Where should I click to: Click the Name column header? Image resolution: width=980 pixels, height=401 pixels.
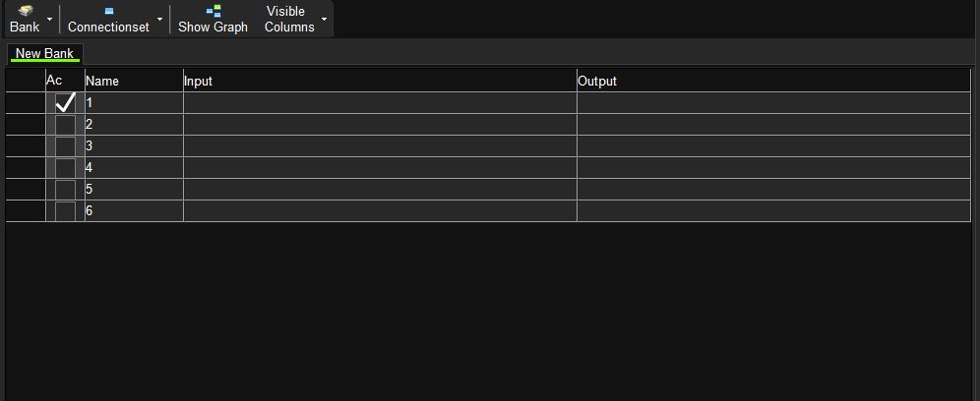(x=133, y=81)
